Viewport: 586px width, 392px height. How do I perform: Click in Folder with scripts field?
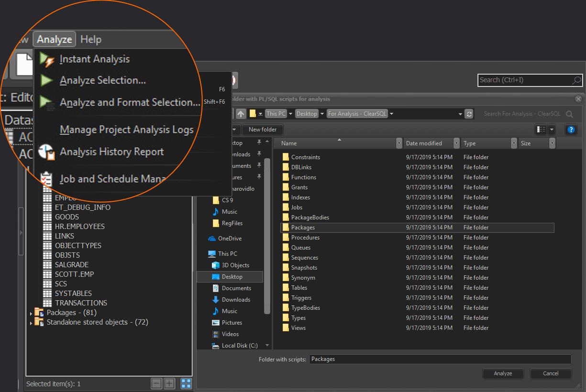pyautogui.click(x=440, y=359)
